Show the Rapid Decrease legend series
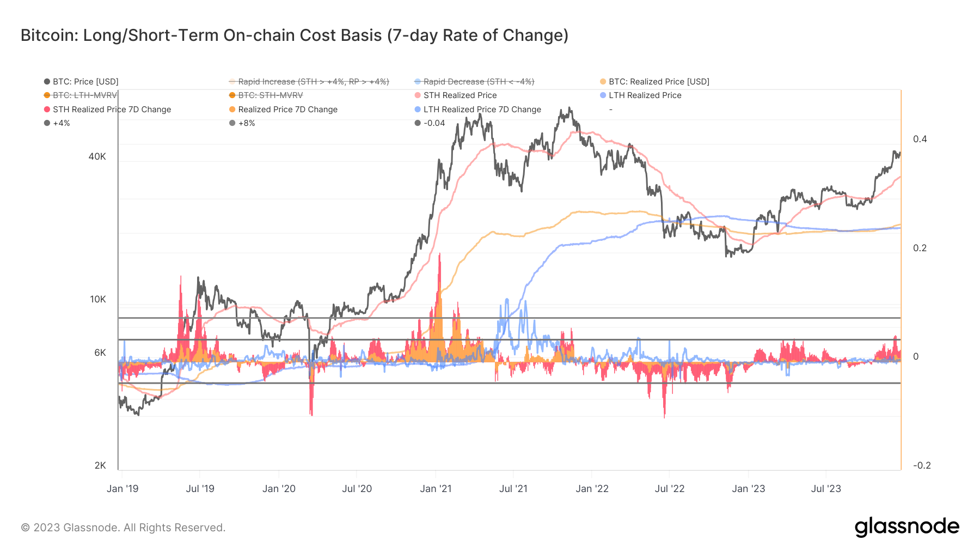This screenshot has width=980, height=552. [x=474, y=82]
